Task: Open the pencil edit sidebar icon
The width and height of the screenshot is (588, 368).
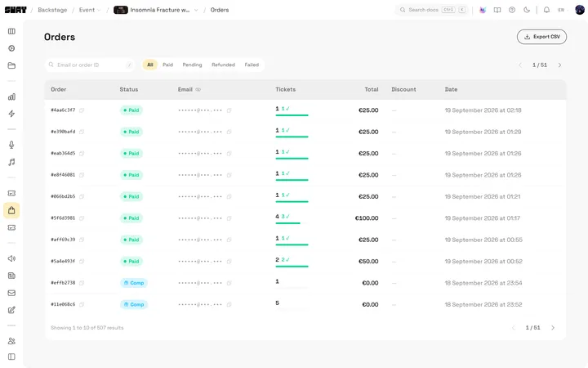Action: 11,310
